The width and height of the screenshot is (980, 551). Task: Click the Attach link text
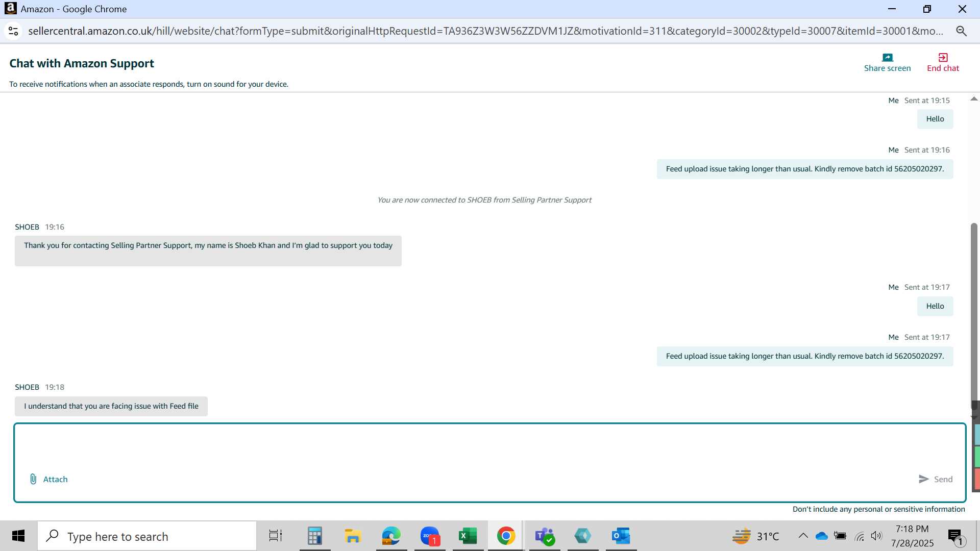pyautogui.click(x=55, y=479)
